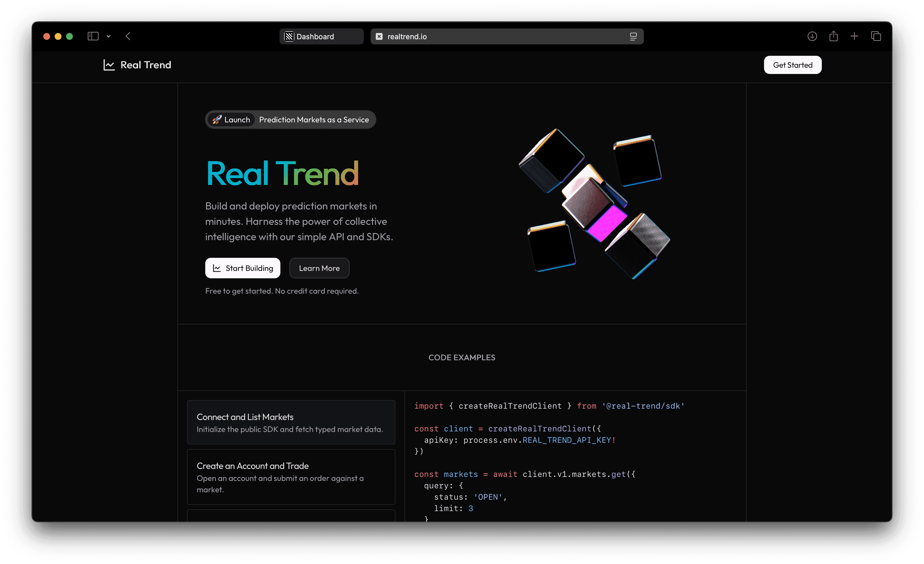
Task: Click the chart icon inside Start Building
Action: (x=217, y=268)
